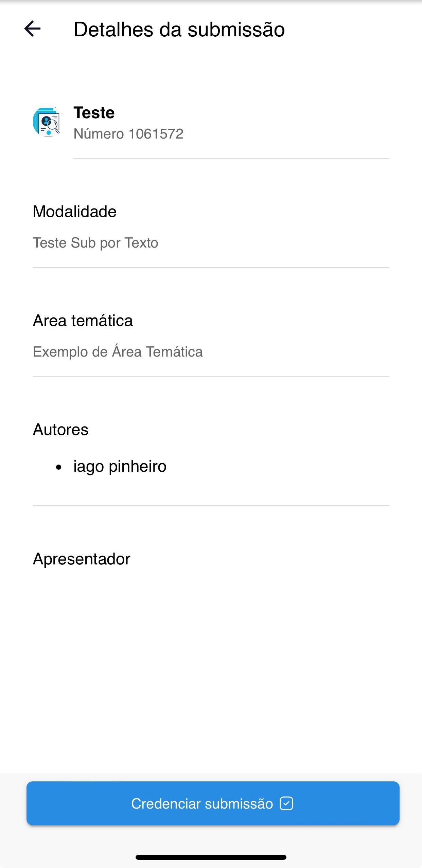Screen dimensions: 422x868
Task: Tap the Autores section heading
Action: 60,430
